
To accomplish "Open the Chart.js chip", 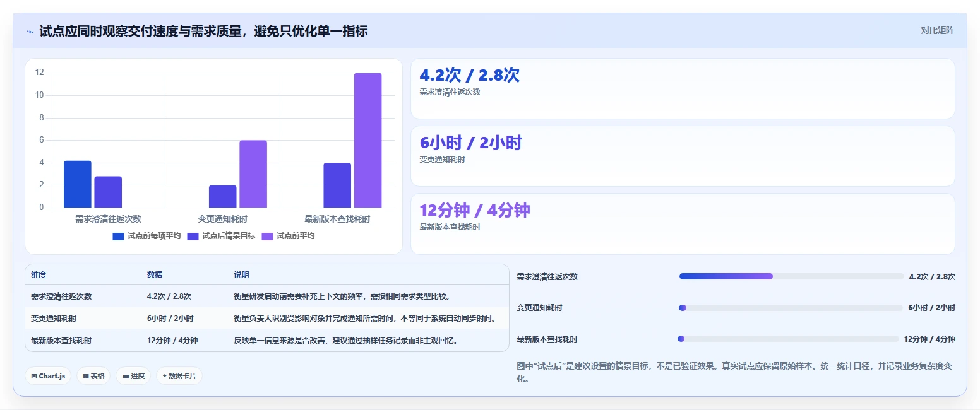I will pyautogui.click(x=48, y=376).
